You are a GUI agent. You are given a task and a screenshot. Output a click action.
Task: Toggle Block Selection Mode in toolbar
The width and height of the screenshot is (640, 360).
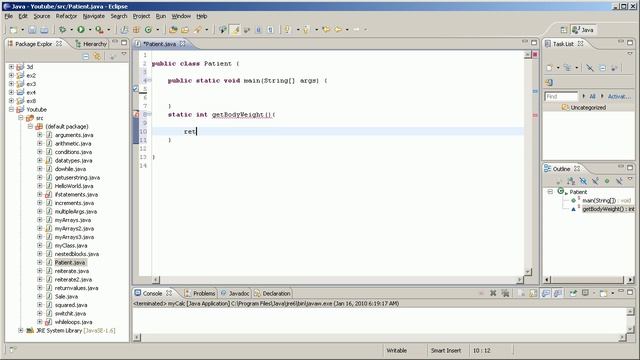point(258,30)
